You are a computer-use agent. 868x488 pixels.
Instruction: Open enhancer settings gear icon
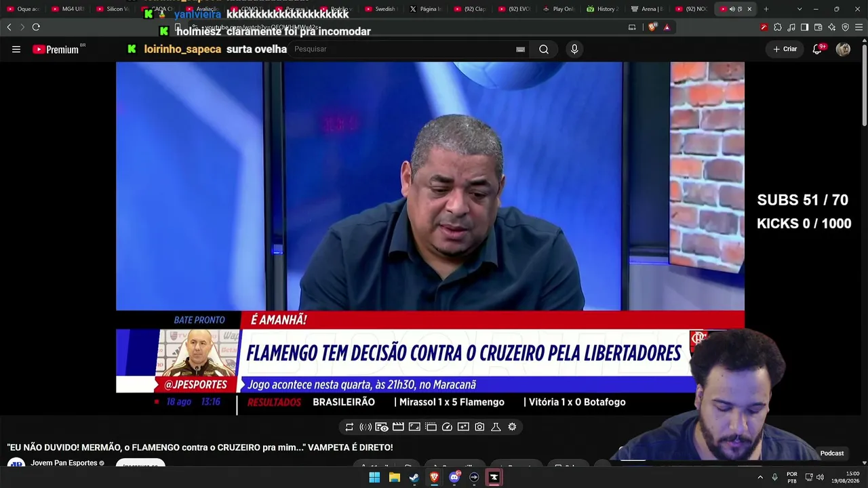(x=512, y=427)
